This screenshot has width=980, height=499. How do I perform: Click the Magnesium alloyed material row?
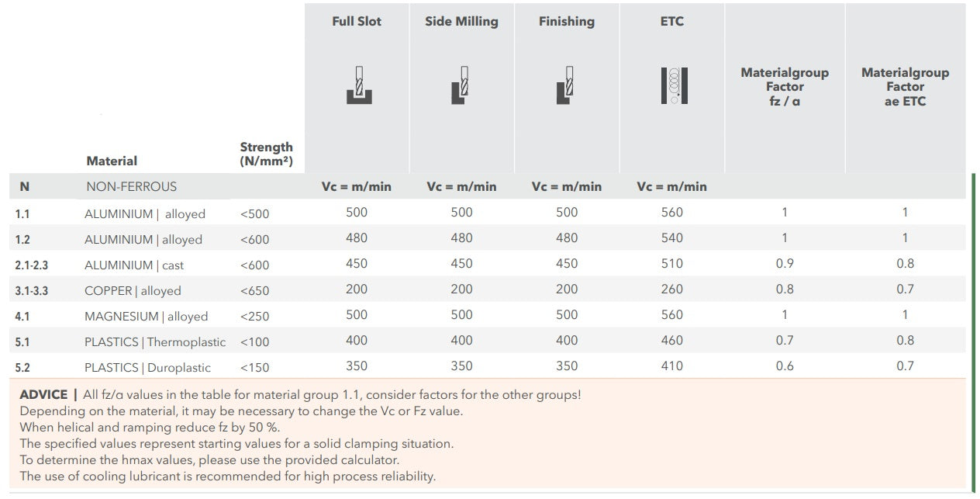[x=490, y=315]
